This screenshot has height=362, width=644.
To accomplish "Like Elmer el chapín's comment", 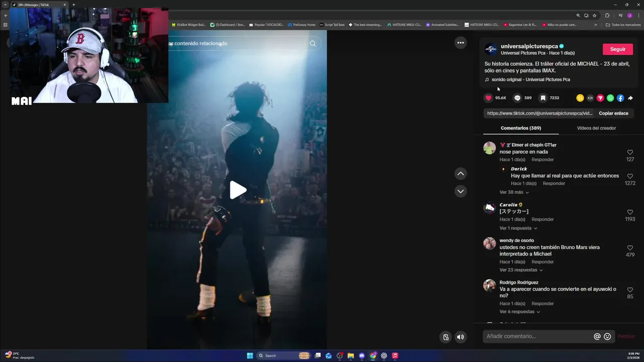I will click(630, 152).
